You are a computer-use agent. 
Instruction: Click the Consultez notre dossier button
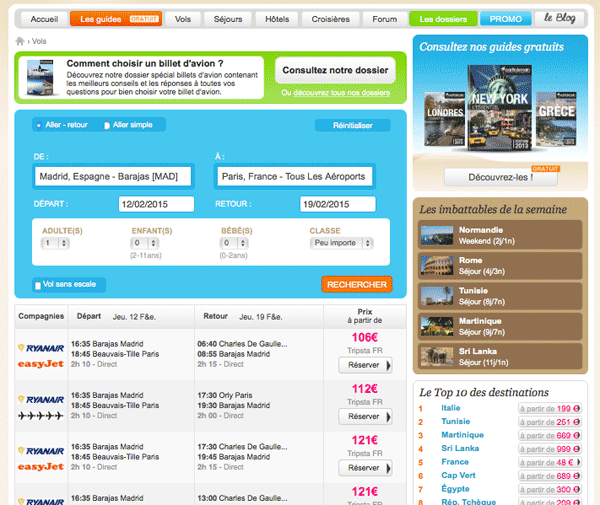(335, 70)
